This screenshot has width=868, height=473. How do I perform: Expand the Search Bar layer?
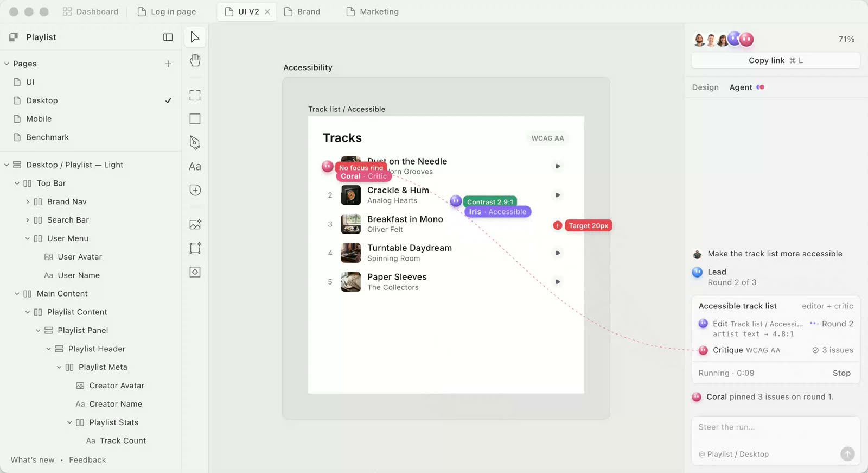[x=27, y=220]
